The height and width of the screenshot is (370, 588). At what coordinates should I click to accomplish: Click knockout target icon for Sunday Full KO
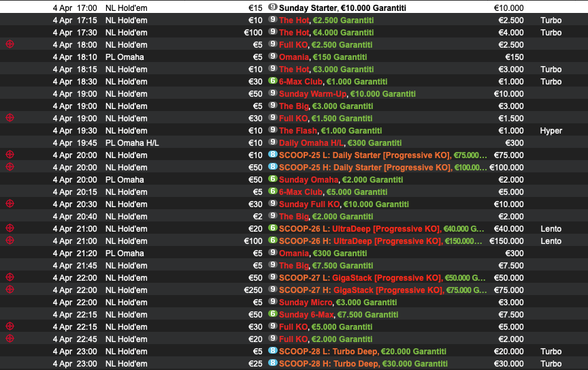10,204
